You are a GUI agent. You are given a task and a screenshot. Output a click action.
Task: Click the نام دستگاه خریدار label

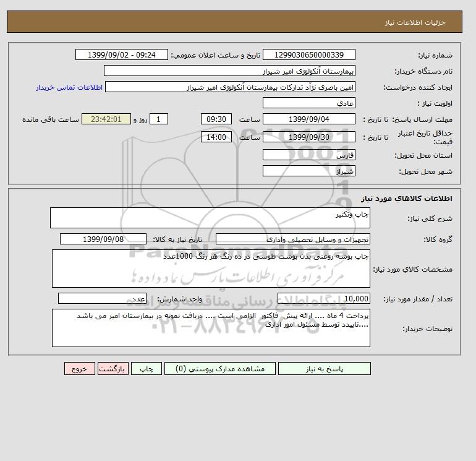click(423, 71)
